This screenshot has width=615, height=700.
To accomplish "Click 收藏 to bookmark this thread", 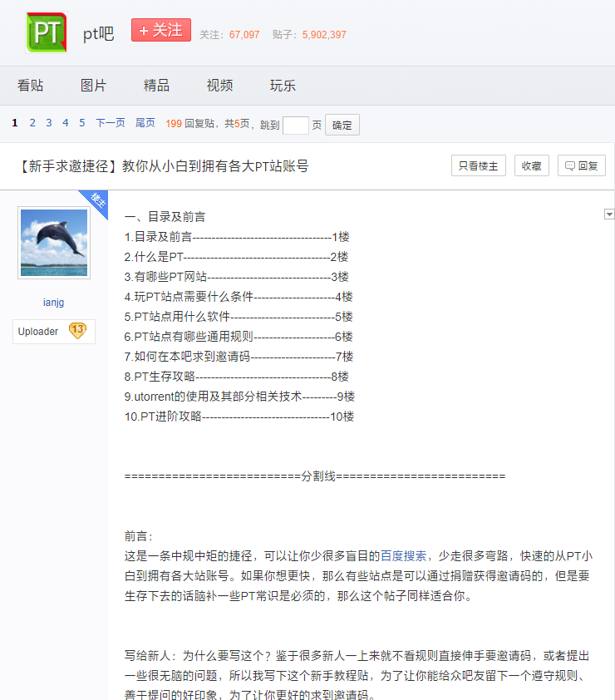I will coord(532,165).
